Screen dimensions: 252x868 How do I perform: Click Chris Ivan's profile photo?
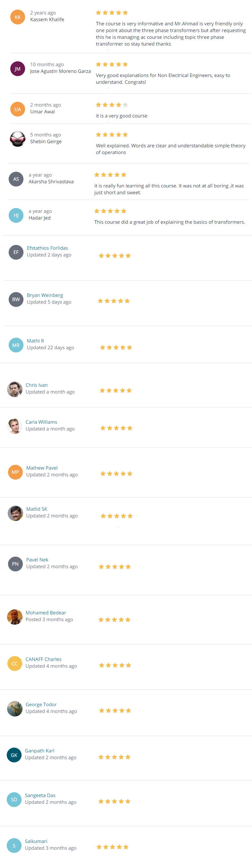point(14,389)
